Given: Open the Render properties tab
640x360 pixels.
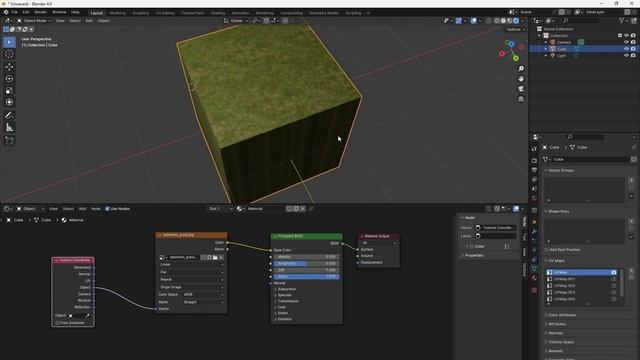Looking at the screenshot, I should pos(534,160).
